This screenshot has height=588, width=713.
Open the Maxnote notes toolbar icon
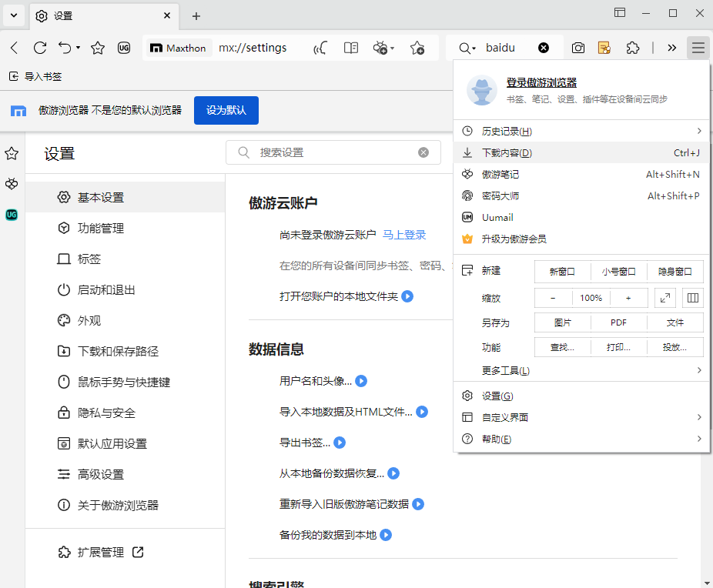[x=604, y=48]
